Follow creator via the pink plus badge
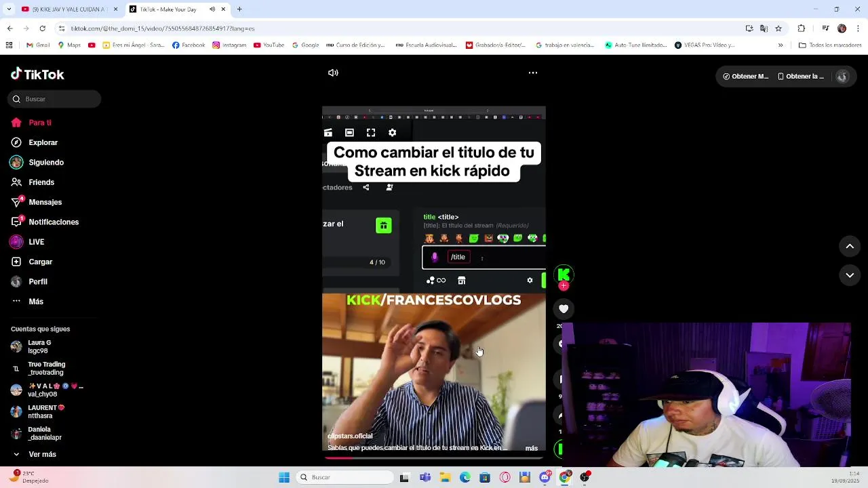Image resolution: width=868 pixels, height=488 pixels. [x=564, y=286]
